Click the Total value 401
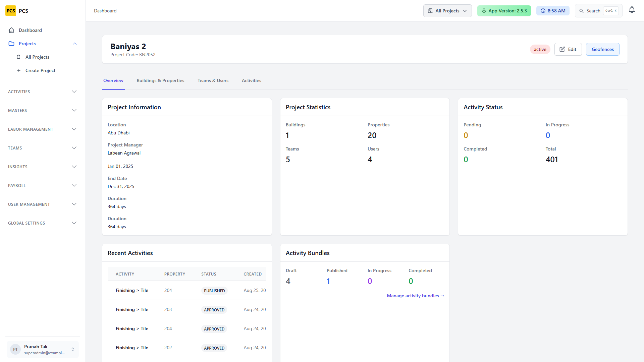 tap(552, 160)
